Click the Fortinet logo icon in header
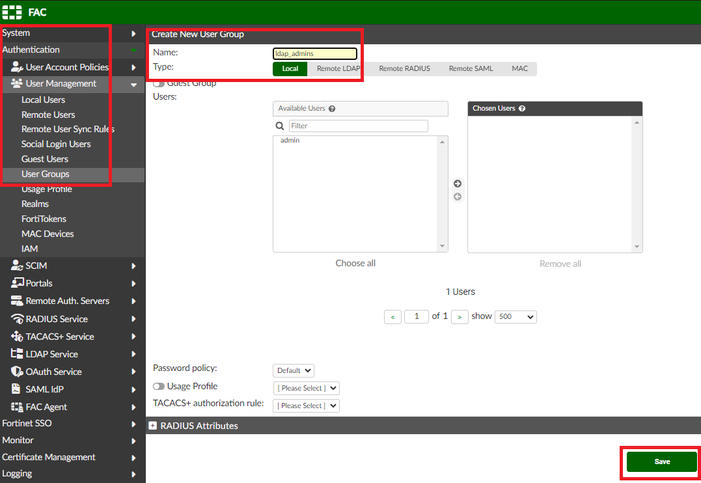Image resolution: width=701 pixels, height=483 pixels. tap(12, 12)
